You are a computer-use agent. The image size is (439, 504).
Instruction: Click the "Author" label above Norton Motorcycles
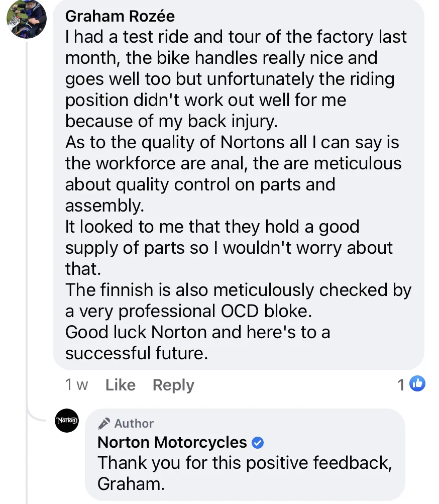(x=134, y=424)
